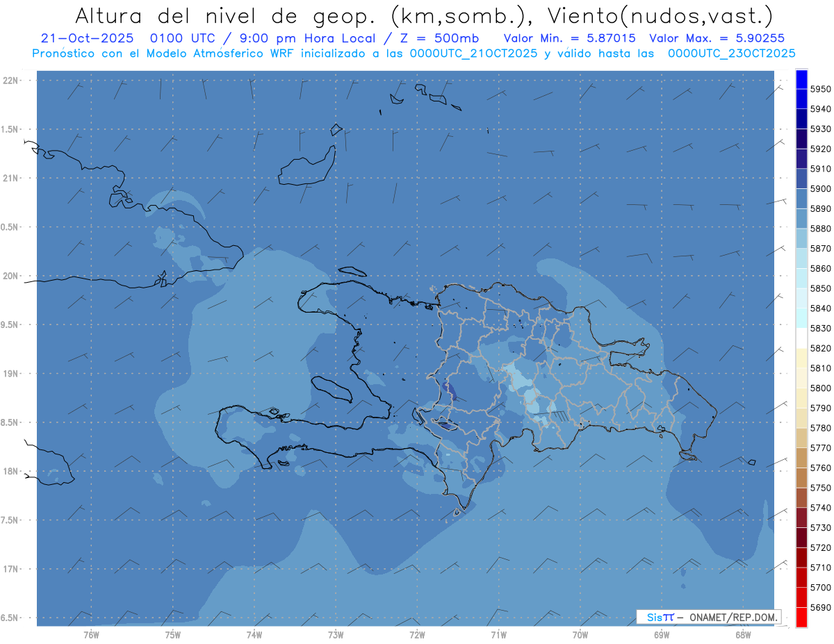Click the '72W' longitude label
Image resolution: width=834 pixels, height=644 pixels.
click(417, 635)
